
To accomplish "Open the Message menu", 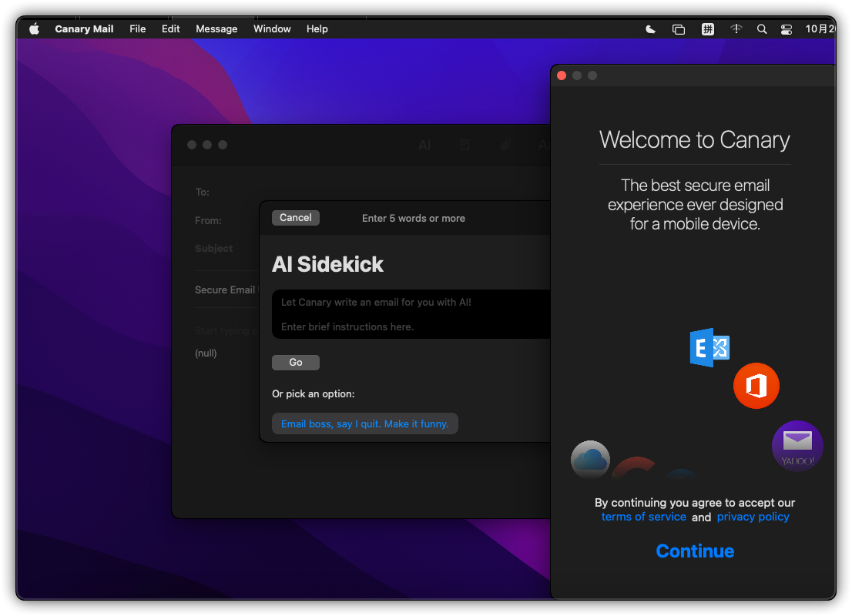I will [x=216, y=29].
